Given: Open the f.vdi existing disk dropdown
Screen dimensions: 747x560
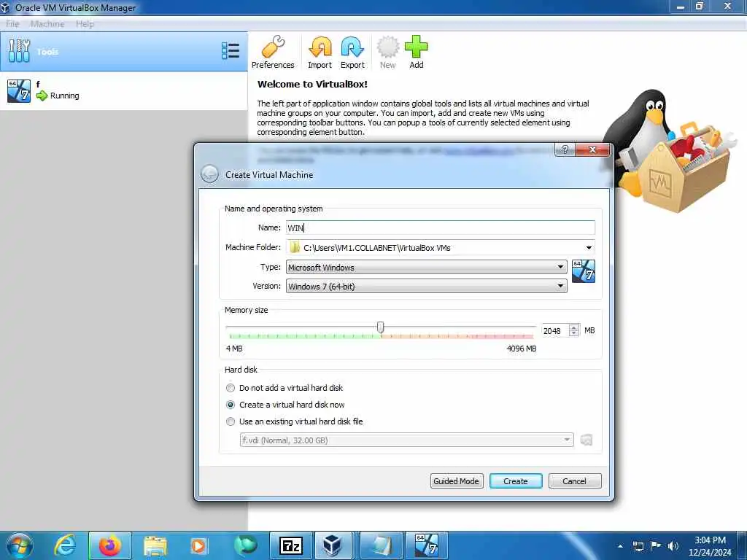Looking at the screenshot, I should (407, 440).
